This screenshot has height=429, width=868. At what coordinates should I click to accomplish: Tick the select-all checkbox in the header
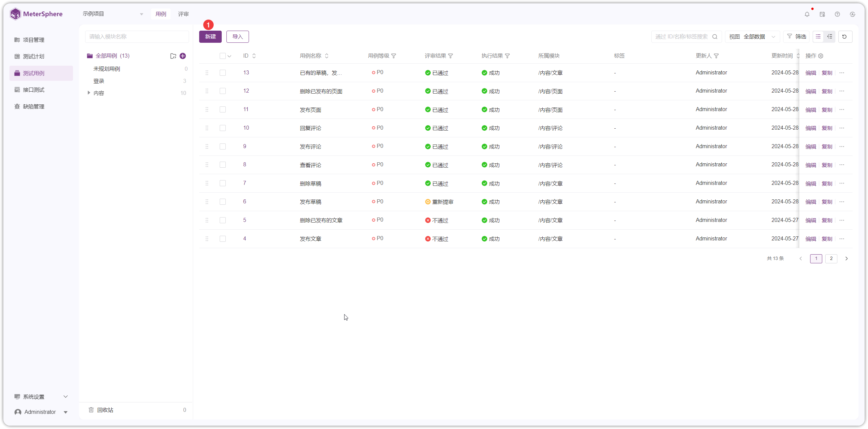223,56
